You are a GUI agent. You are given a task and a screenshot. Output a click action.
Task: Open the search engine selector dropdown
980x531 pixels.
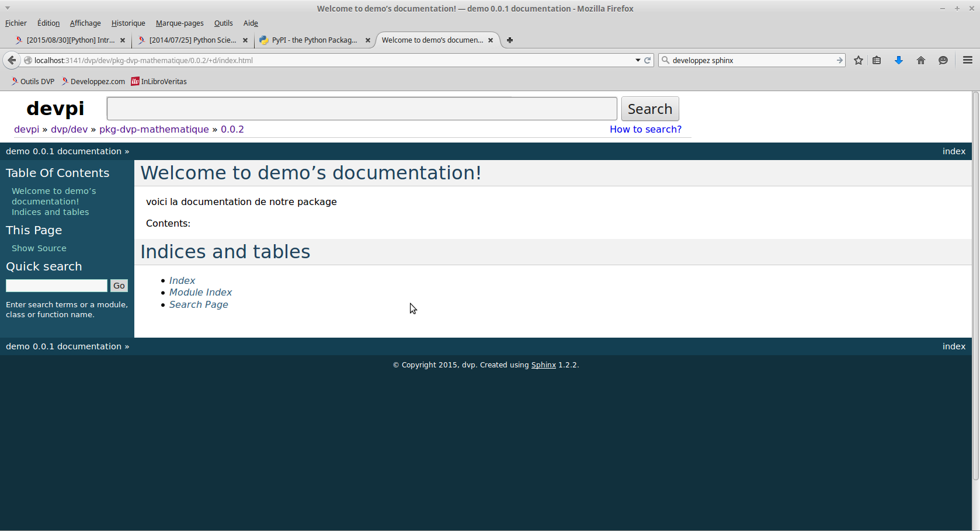pyautogui.click(x=666, y=60)
